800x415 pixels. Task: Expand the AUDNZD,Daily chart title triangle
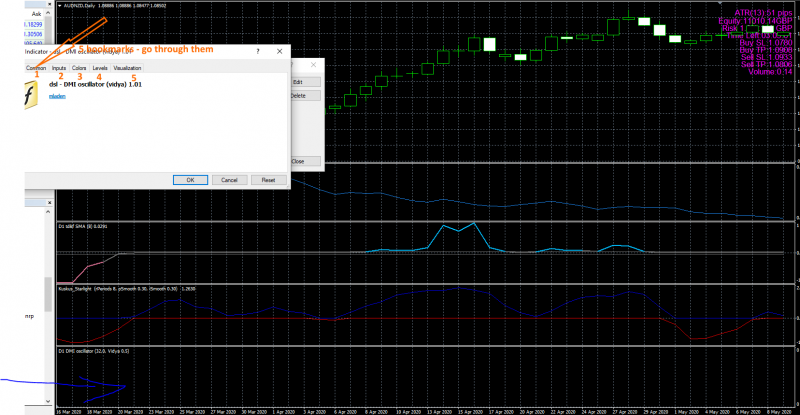[60, 6]
